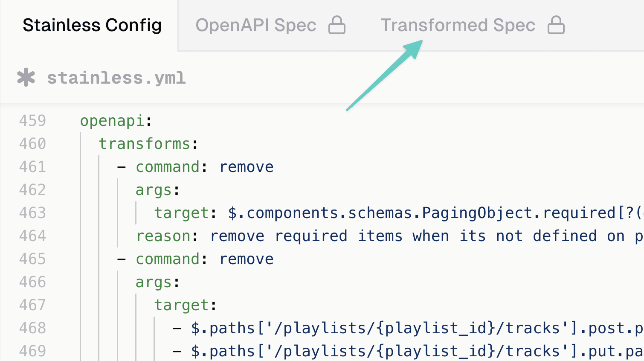Click 'command: remove' on line 461
The width and height of the screenshot is (644, 361).
click(205, 167)
